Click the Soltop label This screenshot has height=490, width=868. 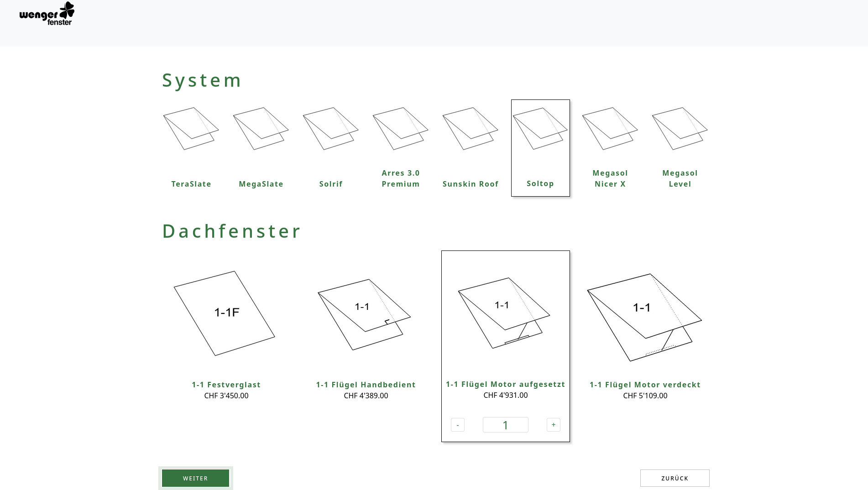(540, 183)
